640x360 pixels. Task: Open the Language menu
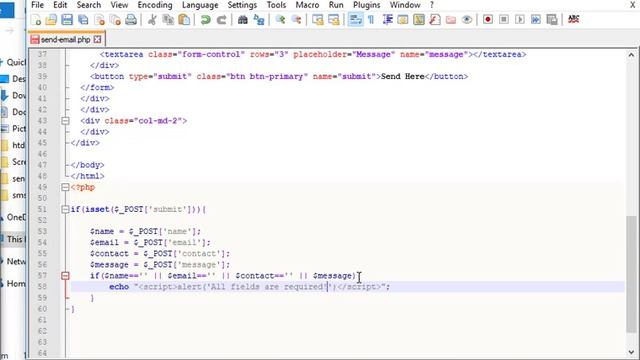point(200,5)
